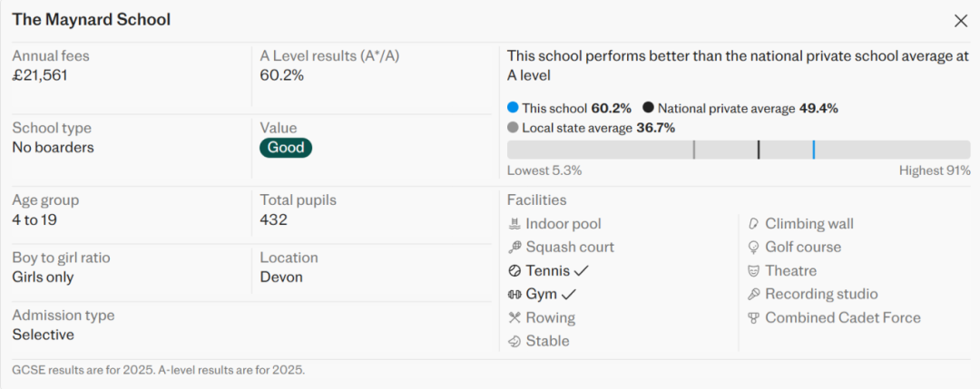Click the black National private average dot
This screenshot has width=980, height=389.
coord(648,108)
